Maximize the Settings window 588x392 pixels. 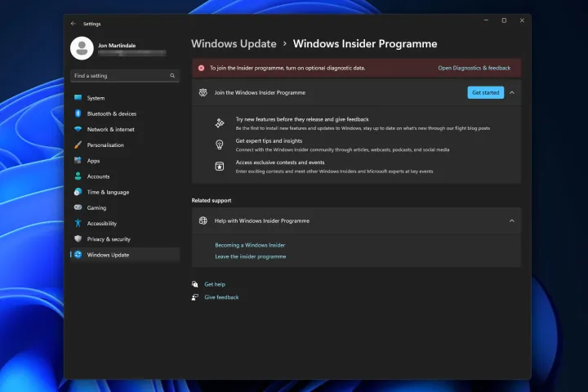point(504,20)
